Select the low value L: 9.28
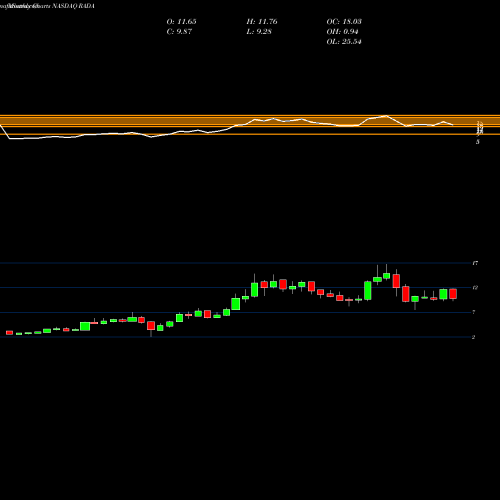Viewport: 500px width, 500px height. (259, 32)
